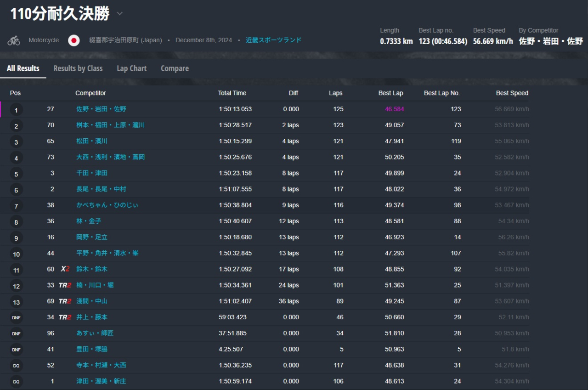Click the X2 class badge for 鈴木・鈴木

(65, 269)
